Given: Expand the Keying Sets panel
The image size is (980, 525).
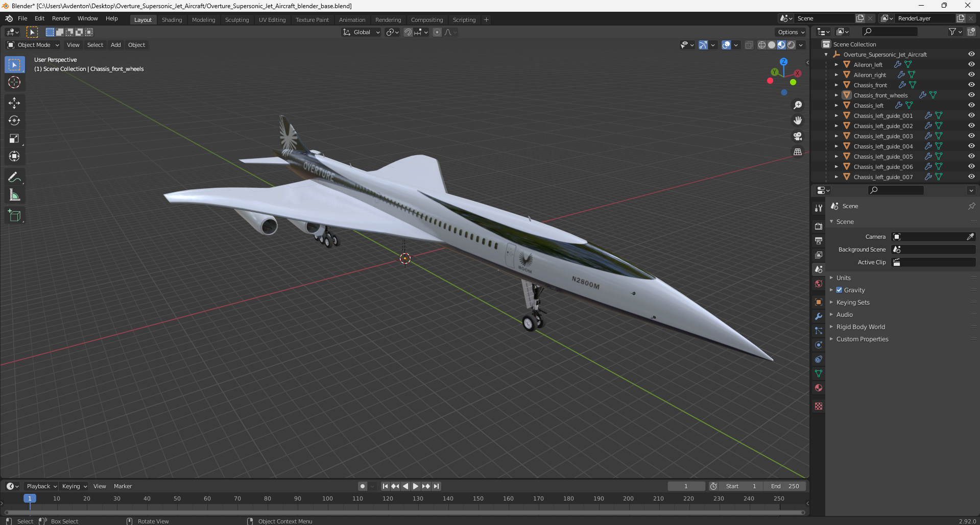Looking at the screenshot, I should pyautogui.click(x=853, y=302).
